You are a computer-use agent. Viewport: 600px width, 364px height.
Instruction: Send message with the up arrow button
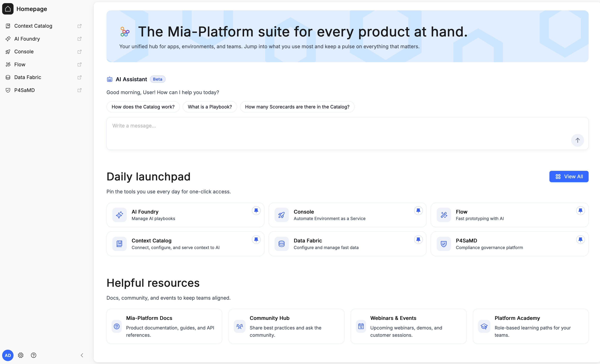tap(577, 140)
